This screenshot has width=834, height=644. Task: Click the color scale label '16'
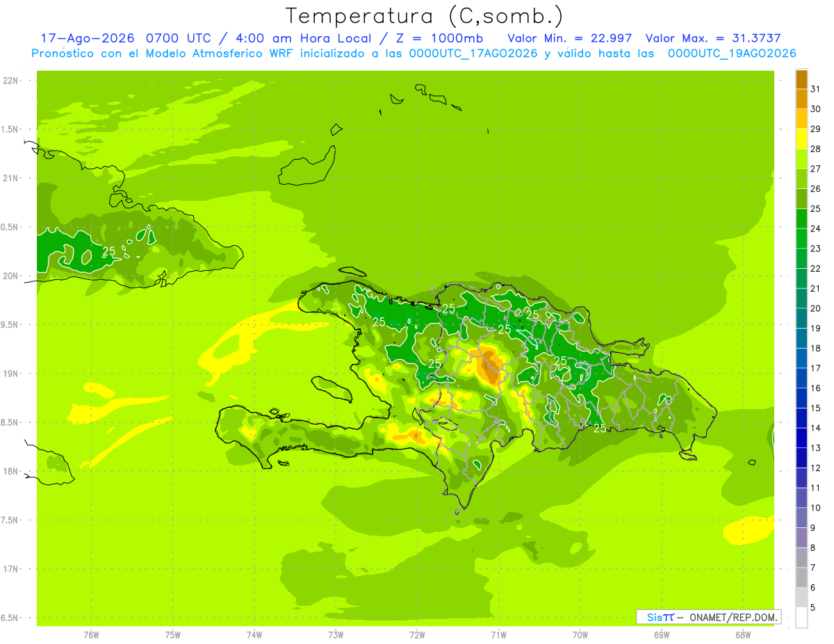click(815, 388)
